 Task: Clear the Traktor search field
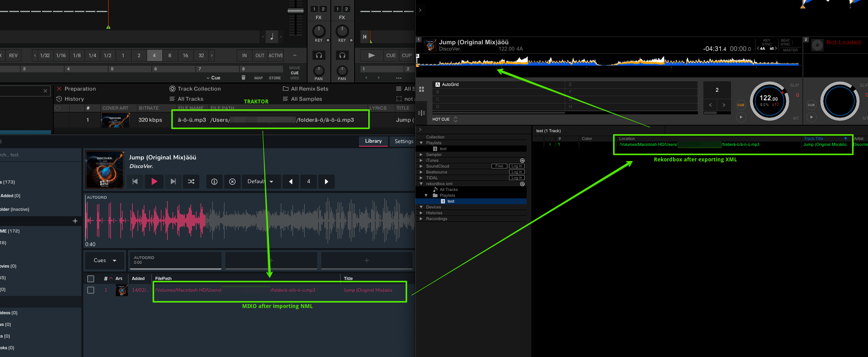(46, 91)
